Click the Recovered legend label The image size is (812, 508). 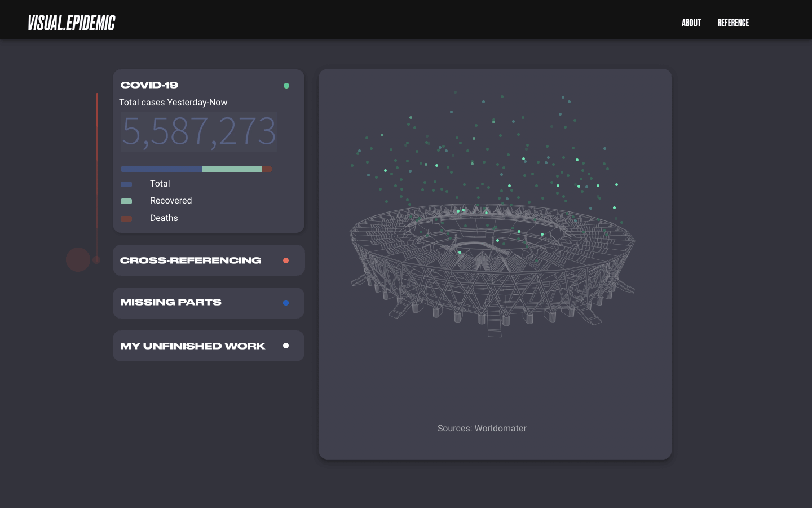coord(171,201)
